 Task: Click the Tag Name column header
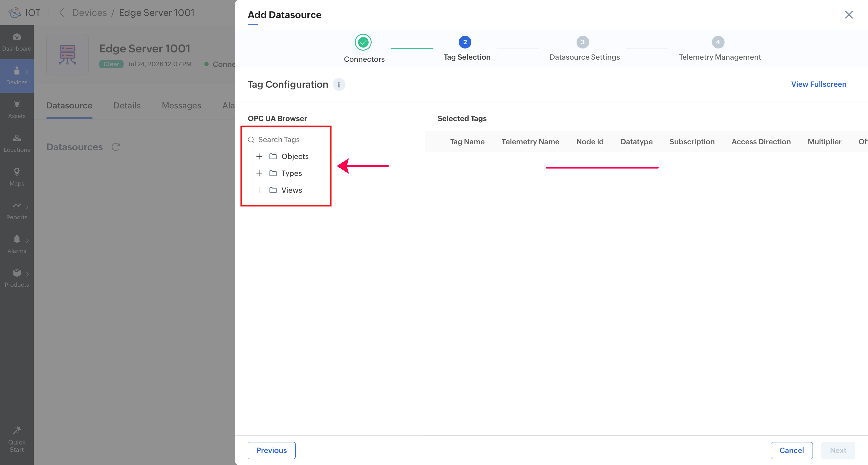point(467,142)
